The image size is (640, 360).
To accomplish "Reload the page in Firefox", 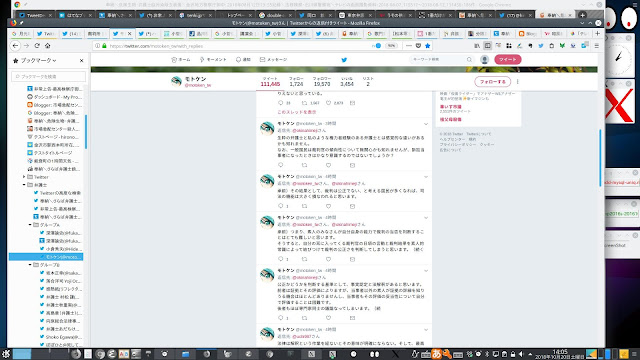I will tap(37, 46).
